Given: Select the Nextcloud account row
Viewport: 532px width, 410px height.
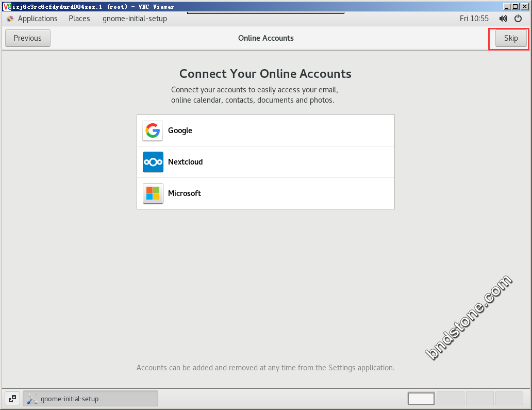Looking at the screenshot, I should [265, 162].
